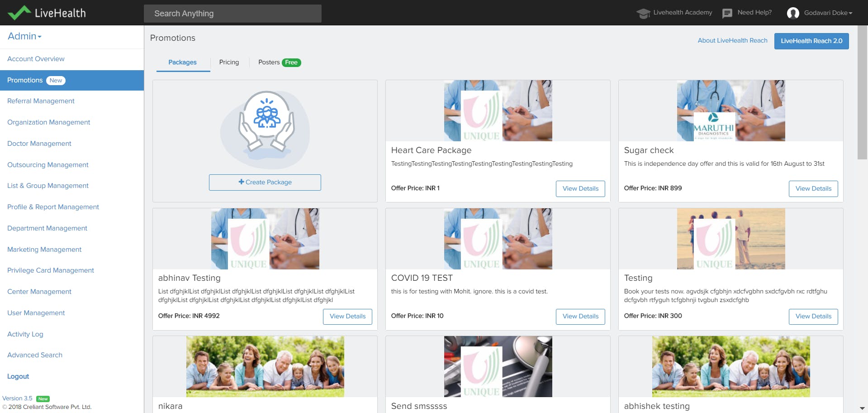Click the abhishek testing title
Viewport: 868px width, 413px height.
coord(657,406)
